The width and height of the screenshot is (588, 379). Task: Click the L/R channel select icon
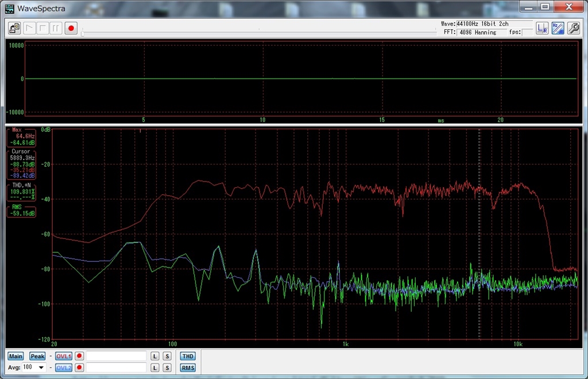(542, 28)
